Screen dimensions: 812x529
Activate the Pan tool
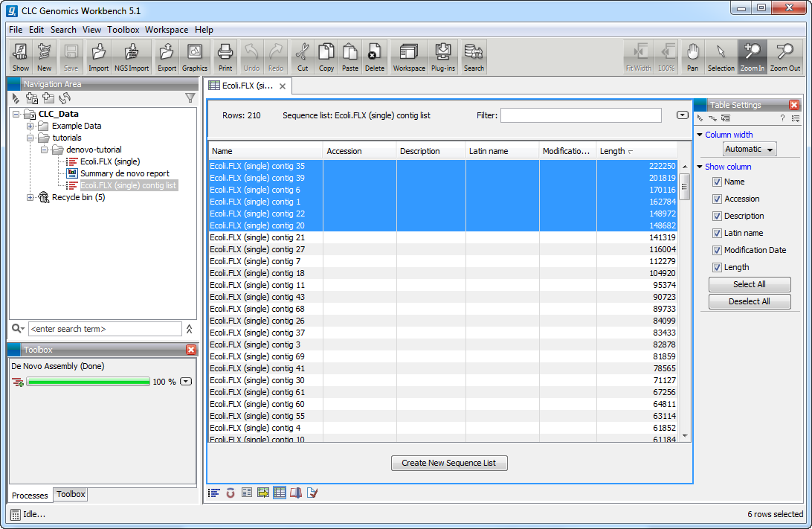(692, 57)
